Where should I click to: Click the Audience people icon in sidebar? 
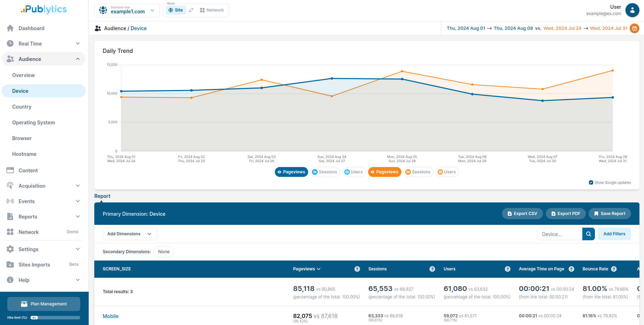click(10, 59)
